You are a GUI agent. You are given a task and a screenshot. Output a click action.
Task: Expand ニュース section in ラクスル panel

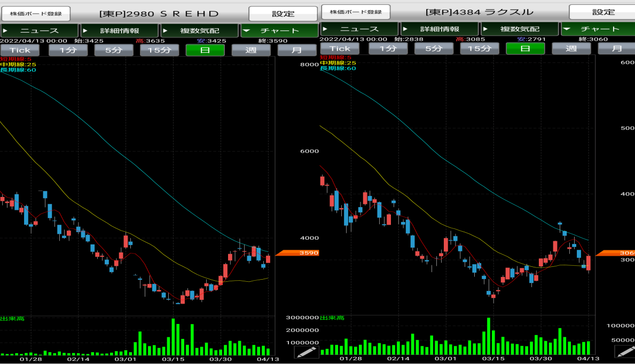pyautogui.click(x=359, y=29)
